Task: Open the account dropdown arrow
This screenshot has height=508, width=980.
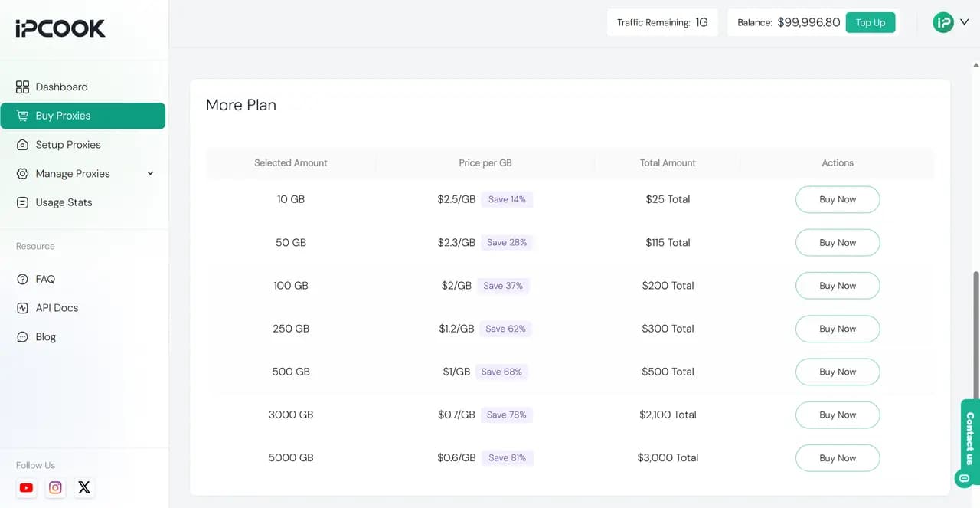Action: (965, 22)
